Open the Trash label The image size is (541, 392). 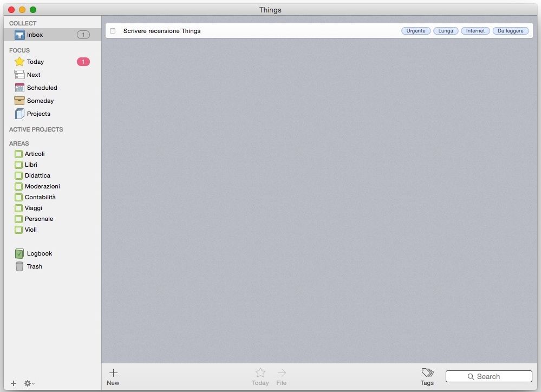point(35,266)
